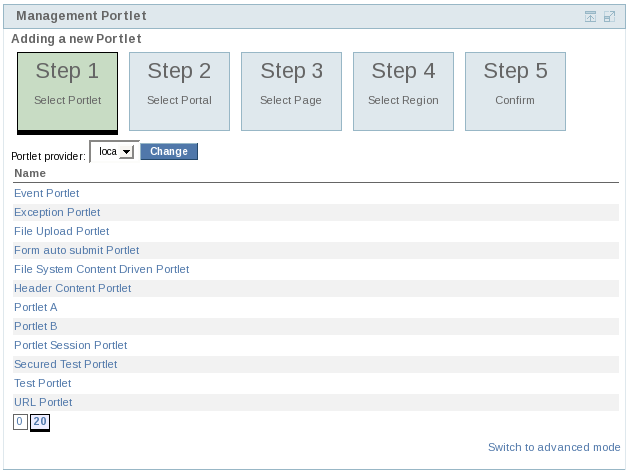Image resolution: width=632 pixels, height=475 pixels.
Task: Go to Step 5 Confirm
Action: click(515, 91)
